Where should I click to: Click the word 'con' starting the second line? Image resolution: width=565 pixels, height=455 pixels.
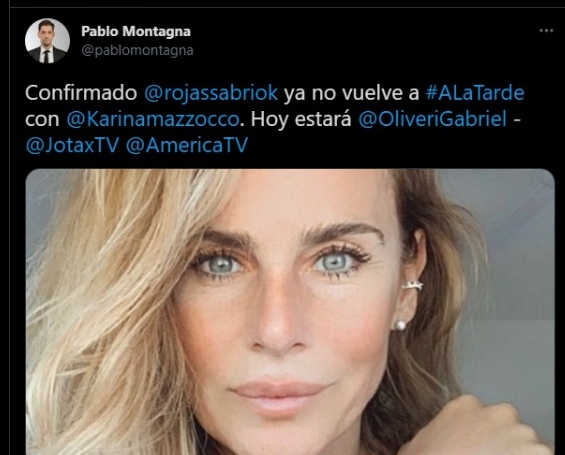[x=42, y=120]
